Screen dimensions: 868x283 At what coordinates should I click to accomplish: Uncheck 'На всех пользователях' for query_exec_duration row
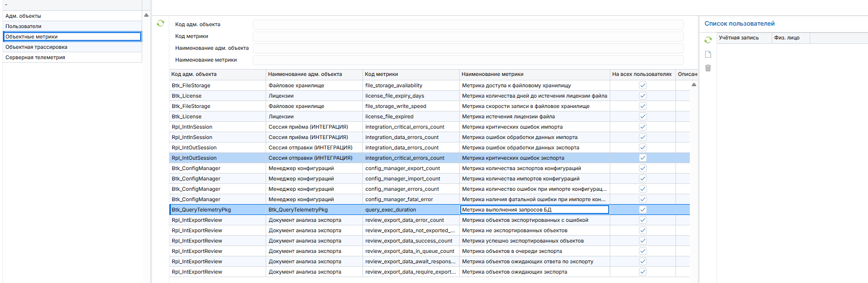pyautogui.click(x=642, y=210)
